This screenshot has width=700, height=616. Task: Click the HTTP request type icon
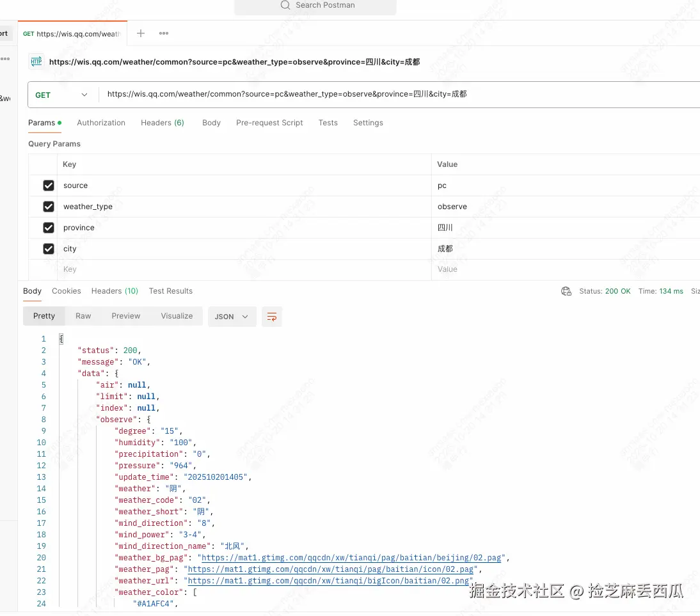tap(36, 61)
